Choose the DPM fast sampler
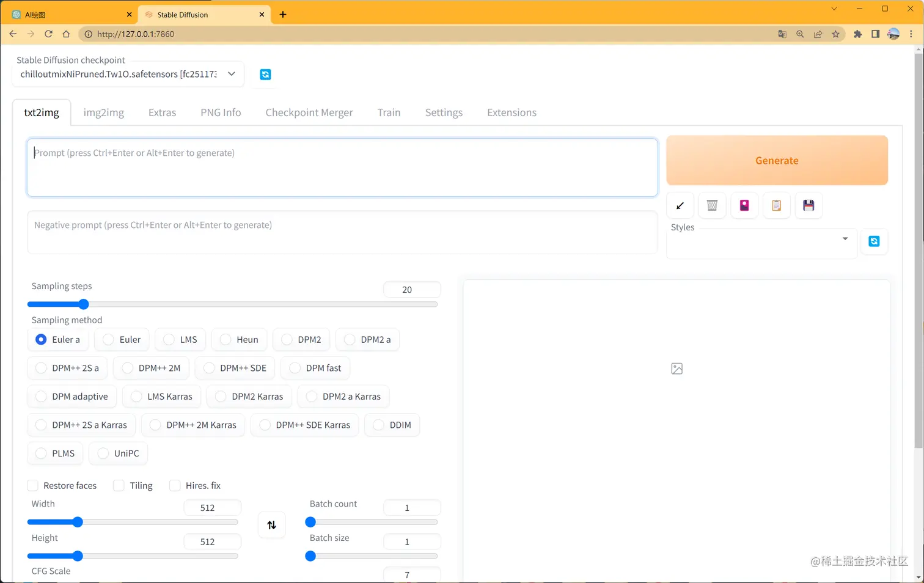The height and width of the screenshot is (583, 924). click(x=315, y=368)
